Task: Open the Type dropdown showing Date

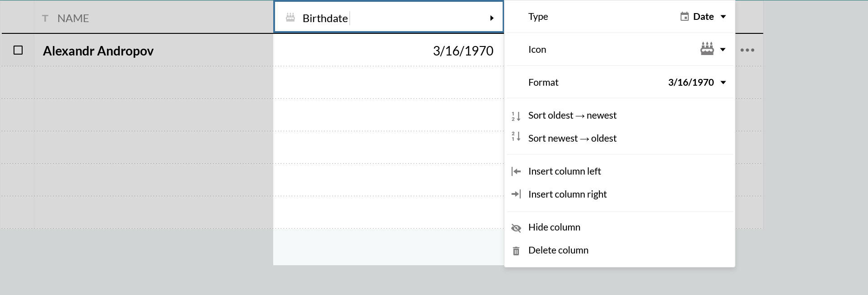Action: [x=703, y=17]
